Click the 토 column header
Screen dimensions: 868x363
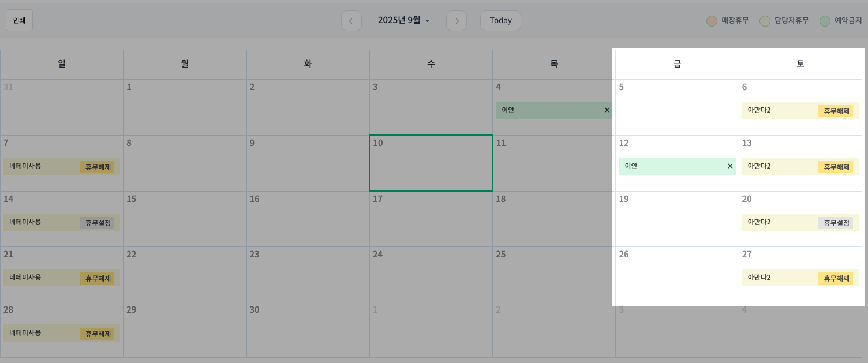pos(800,64)
